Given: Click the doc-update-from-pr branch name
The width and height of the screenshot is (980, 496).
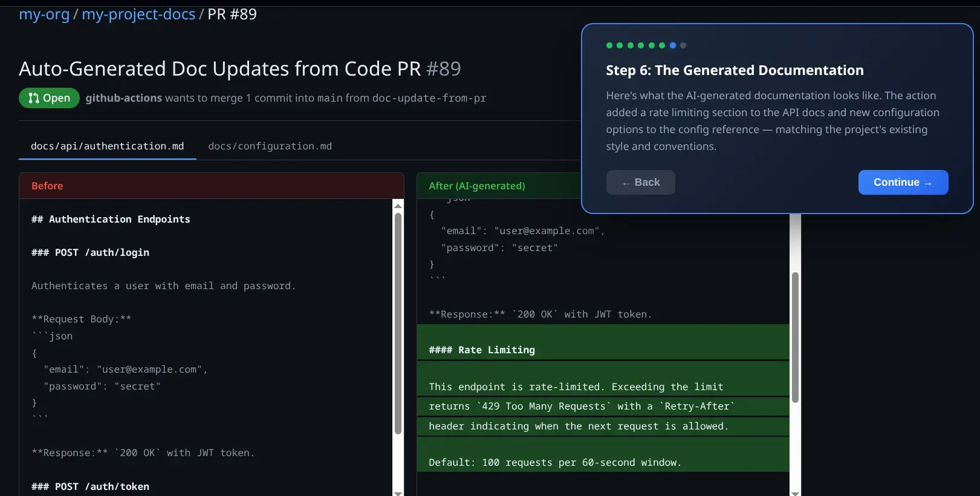Looking at the screenshot, I should (429, 98).
